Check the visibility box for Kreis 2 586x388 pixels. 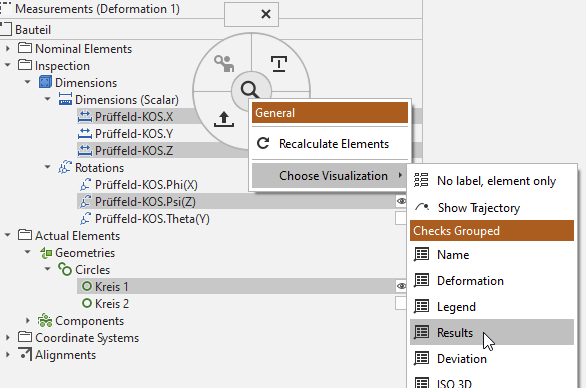click(401, 303)
